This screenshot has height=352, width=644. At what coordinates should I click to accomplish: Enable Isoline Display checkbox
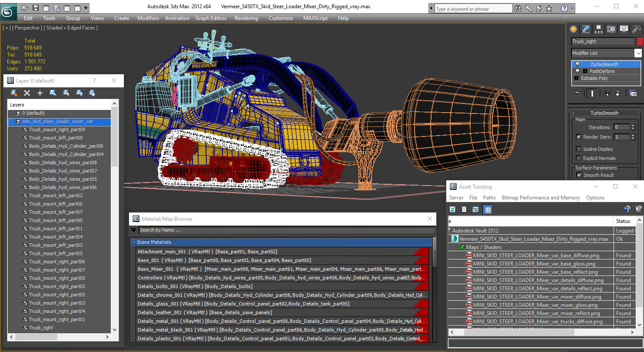[578, 149]
